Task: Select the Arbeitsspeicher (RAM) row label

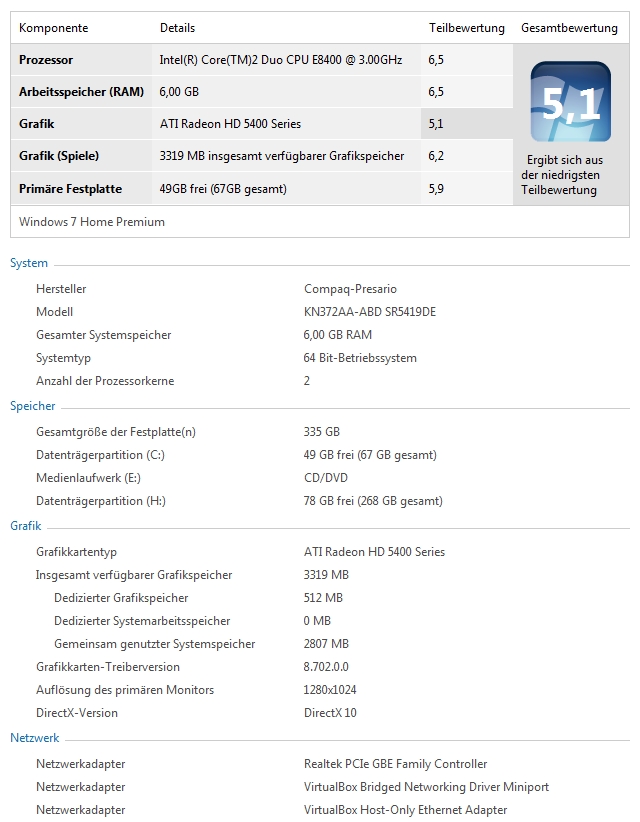Action: click(x=81, y=92)
